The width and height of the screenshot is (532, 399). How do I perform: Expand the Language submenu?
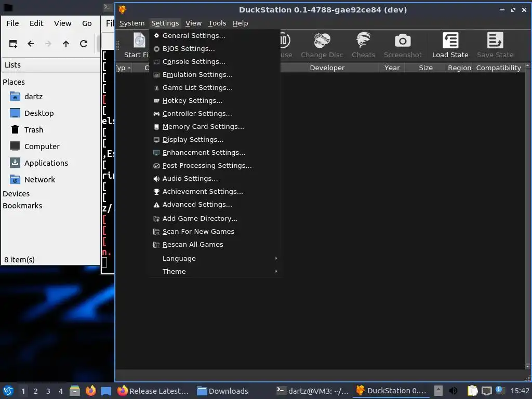(215, 259)
